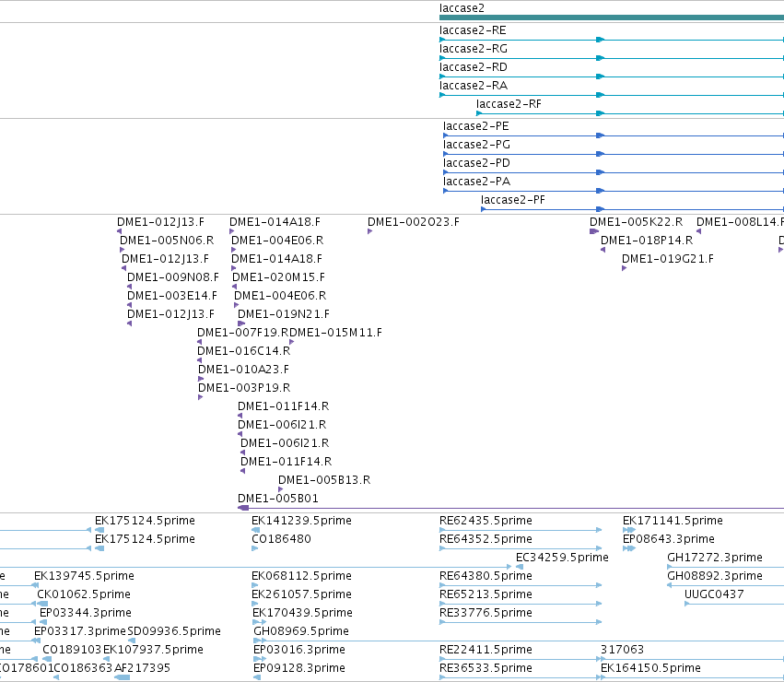Select the RE65213.5prime EST label

pos(486,595)
